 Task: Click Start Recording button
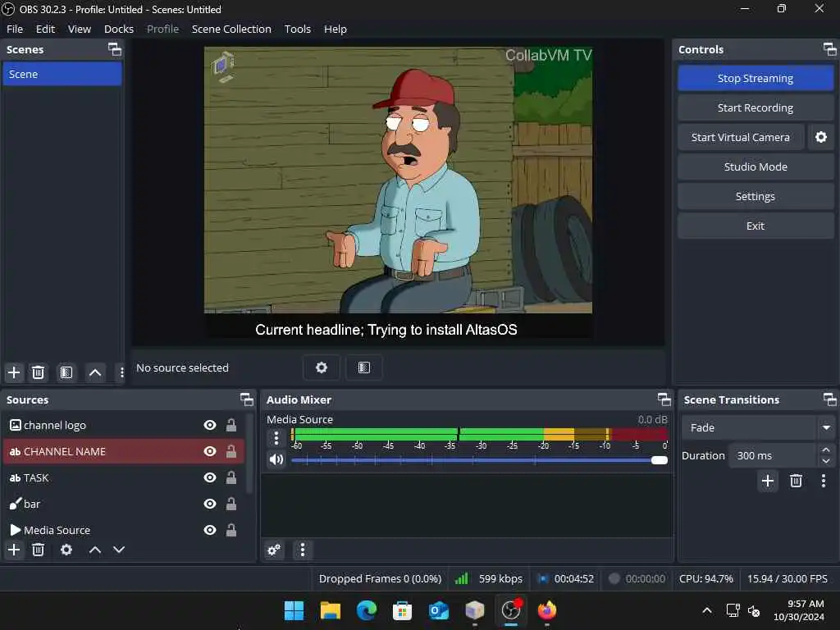[756, 107]
